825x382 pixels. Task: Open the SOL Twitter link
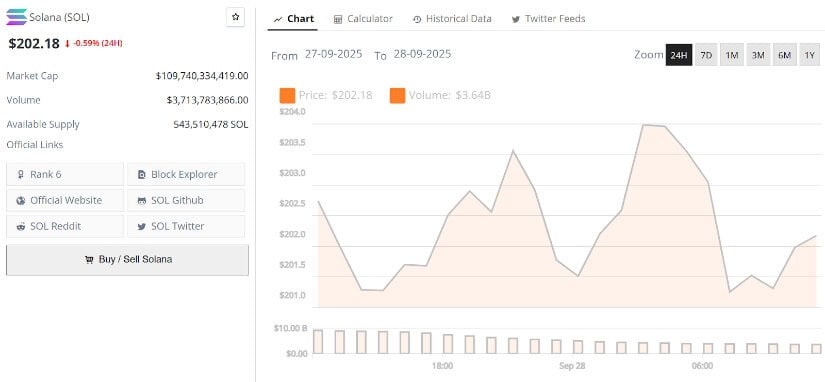click(186, 226)
